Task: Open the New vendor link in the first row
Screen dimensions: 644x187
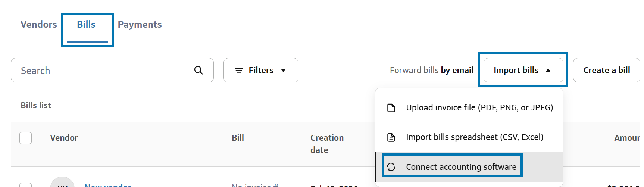Action: coord(108,185)
